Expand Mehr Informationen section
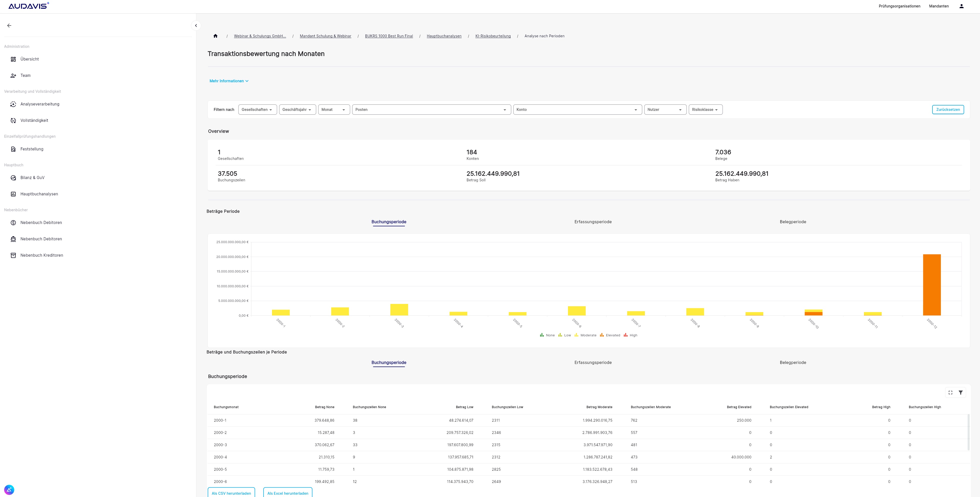Viewport: 980px width, 497px height. [229, 81]
